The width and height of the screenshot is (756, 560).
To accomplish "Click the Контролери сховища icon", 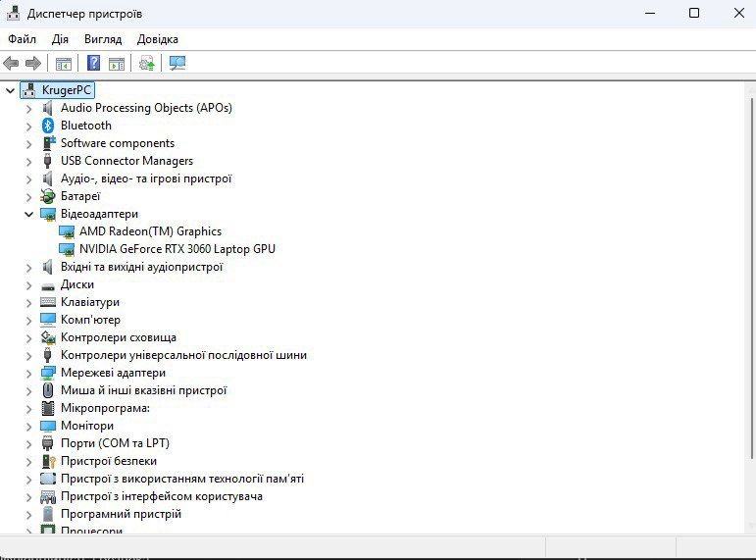I will click(x=48, y=337).
